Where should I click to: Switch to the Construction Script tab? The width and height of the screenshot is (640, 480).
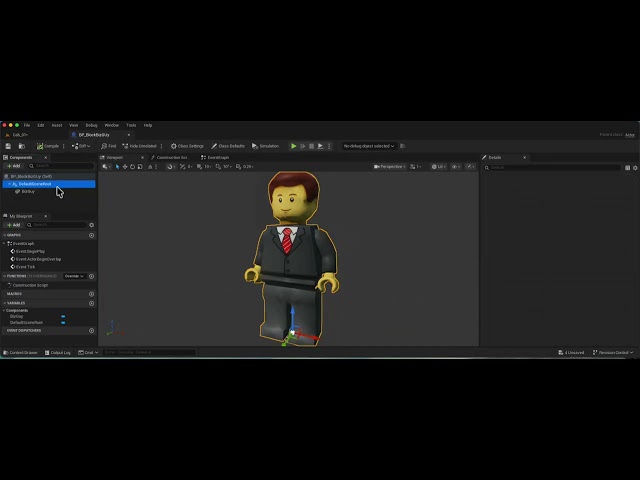tap(170, 158)
